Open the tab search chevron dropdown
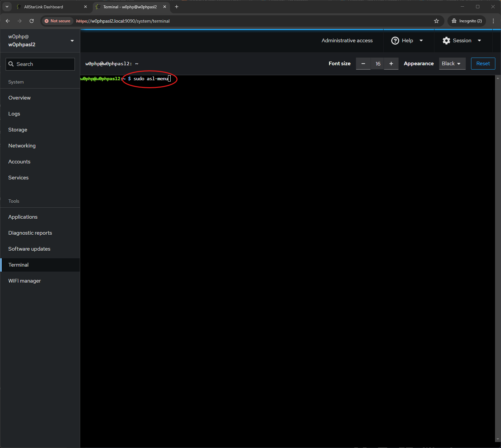The image size is (501, 448). tap(7, 7)
